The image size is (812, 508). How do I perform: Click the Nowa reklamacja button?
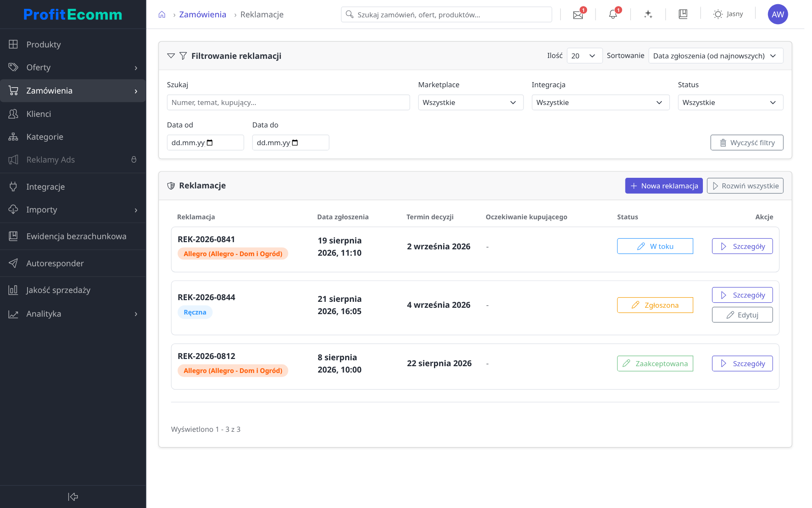pos(664,186)
